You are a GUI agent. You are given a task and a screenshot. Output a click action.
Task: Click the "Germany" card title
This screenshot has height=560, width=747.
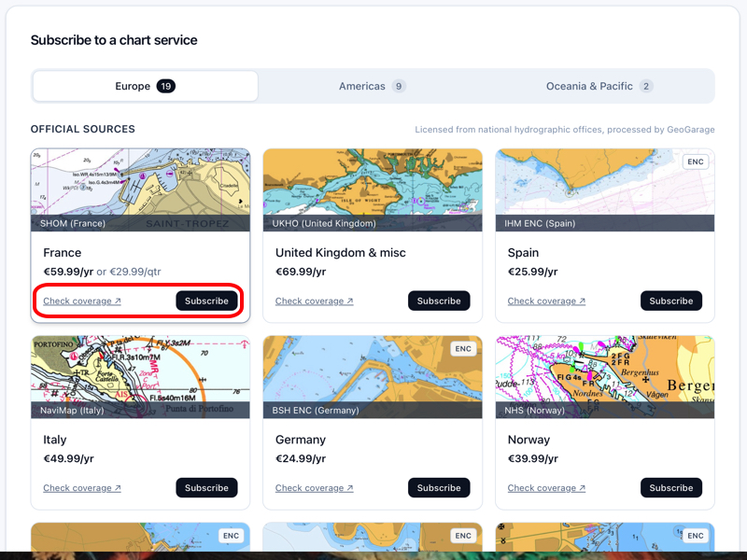[x=301, y=440]
